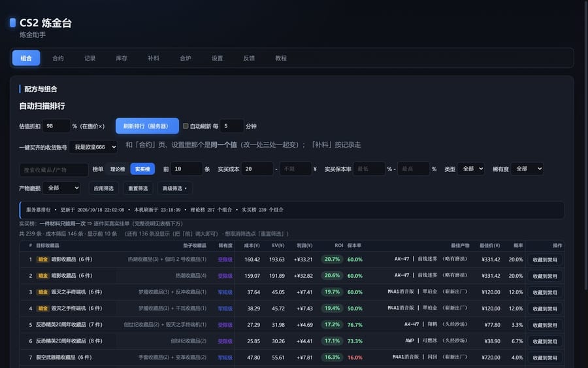Click the 前 N 条 count input field
The height and width of the screenshot is (368, 588).
(x=187, y=169)
